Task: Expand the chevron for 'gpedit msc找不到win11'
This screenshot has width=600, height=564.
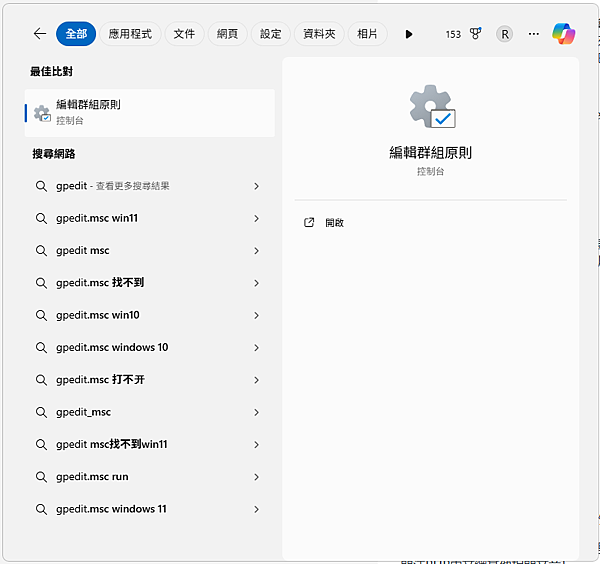Action: [256, 445]
